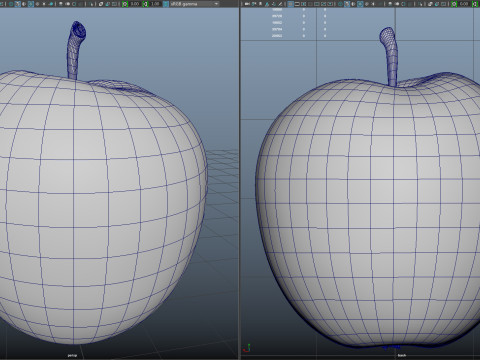
Task: Toggle Isolate Select in persp panel toolbar
Action: 91,4
